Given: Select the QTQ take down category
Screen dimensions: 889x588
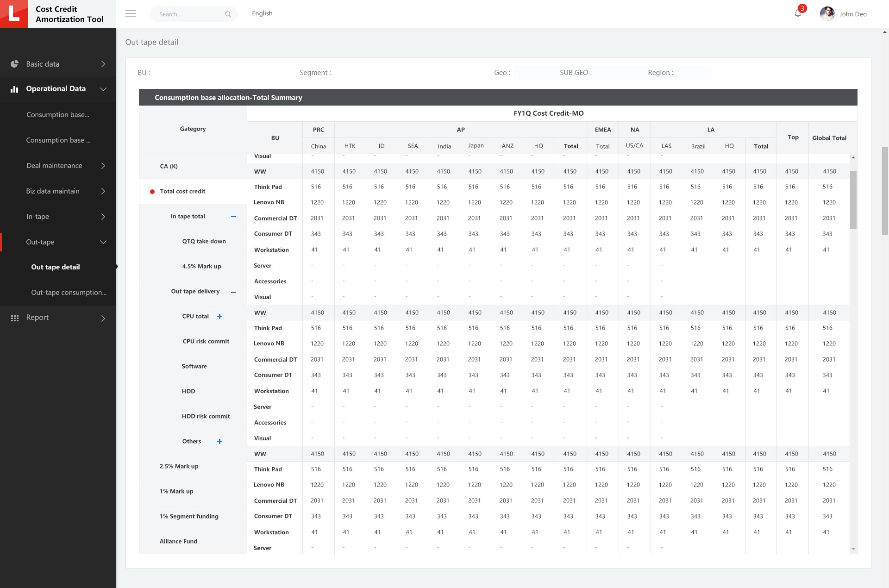Looking at the screenshot, I should click(x=193, y=241).
